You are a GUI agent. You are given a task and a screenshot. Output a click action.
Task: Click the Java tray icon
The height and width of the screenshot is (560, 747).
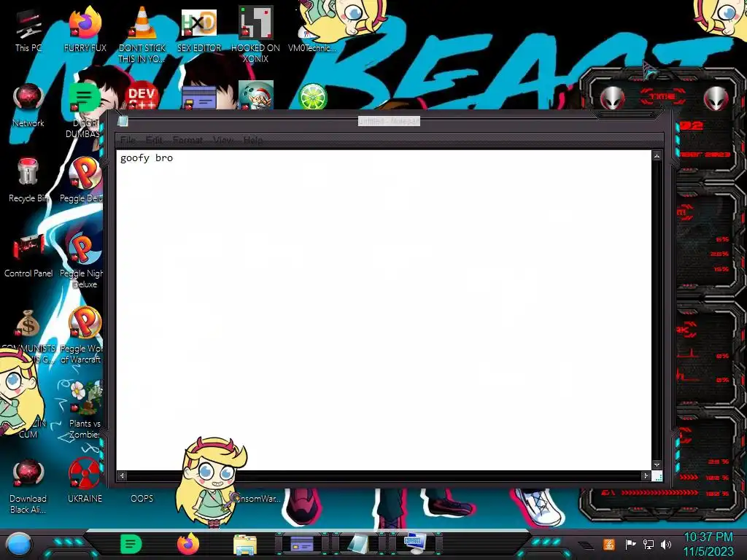tap(609, 544)
